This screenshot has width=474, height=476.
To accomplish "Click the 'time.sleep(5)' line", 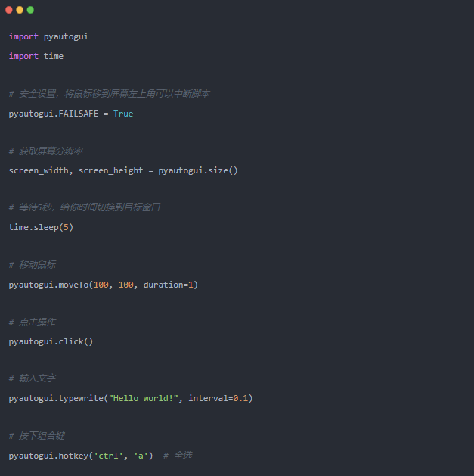I will 41,227.
